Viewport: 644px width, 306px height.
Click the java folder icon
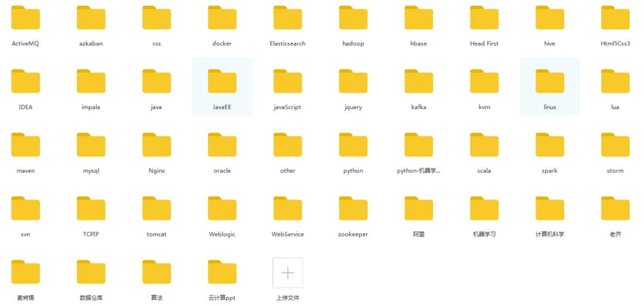tap(156, 81)
